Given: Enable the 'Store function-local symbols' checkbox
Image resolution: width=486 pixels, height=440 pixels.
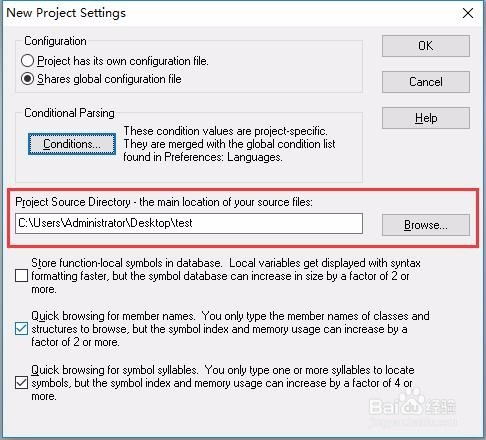Looking at the screenshot, I should tap(21, 276).
